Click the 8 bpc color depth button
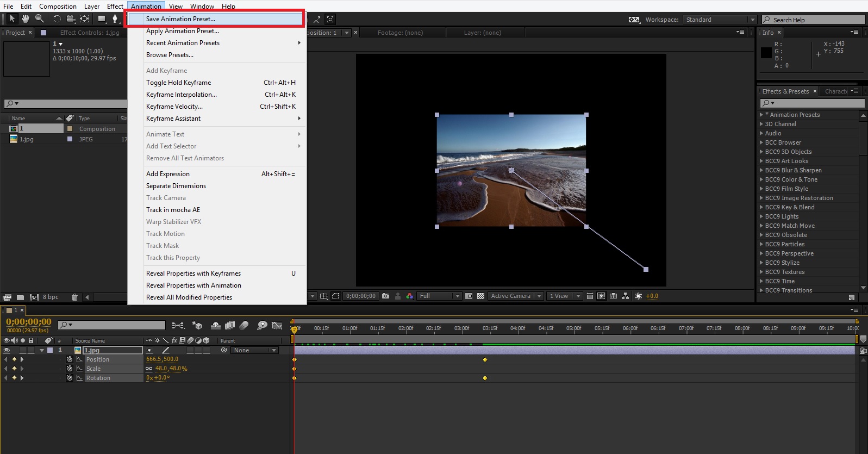 point(51,297)
